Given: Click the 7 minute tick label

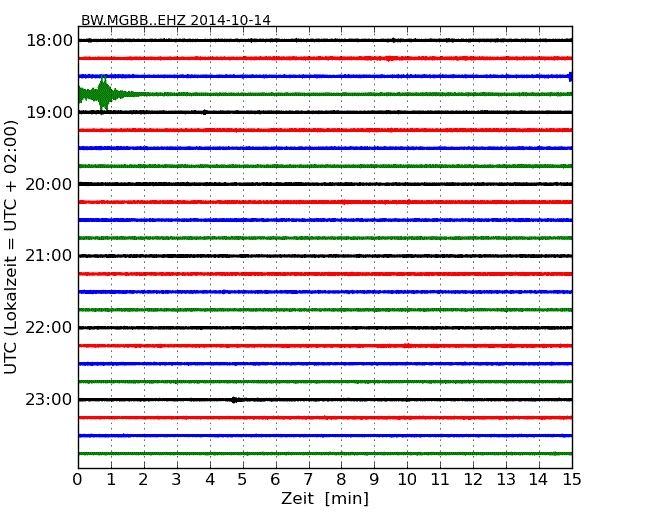Looking at the screenshot, I should pos(308,480).
